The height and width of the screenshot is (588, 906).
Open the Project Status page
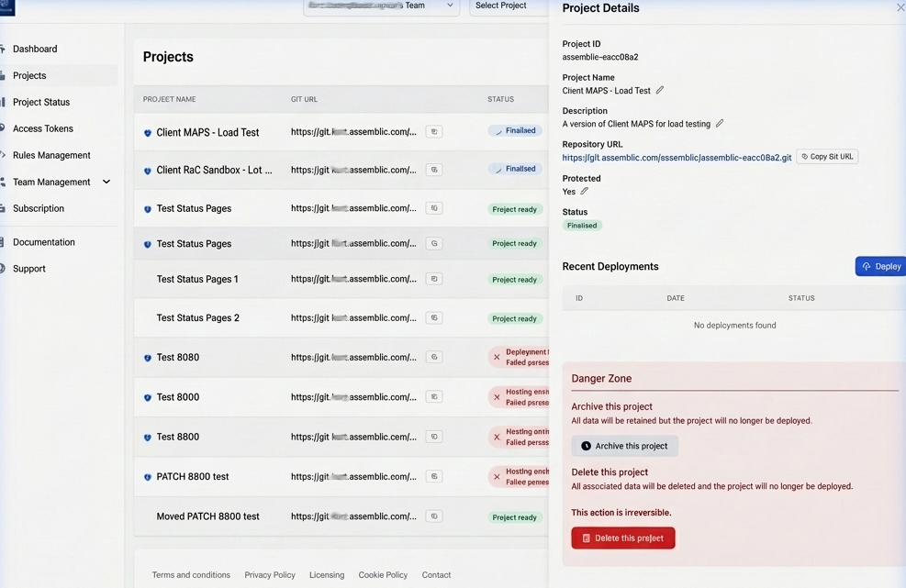[x=42, y=102]
